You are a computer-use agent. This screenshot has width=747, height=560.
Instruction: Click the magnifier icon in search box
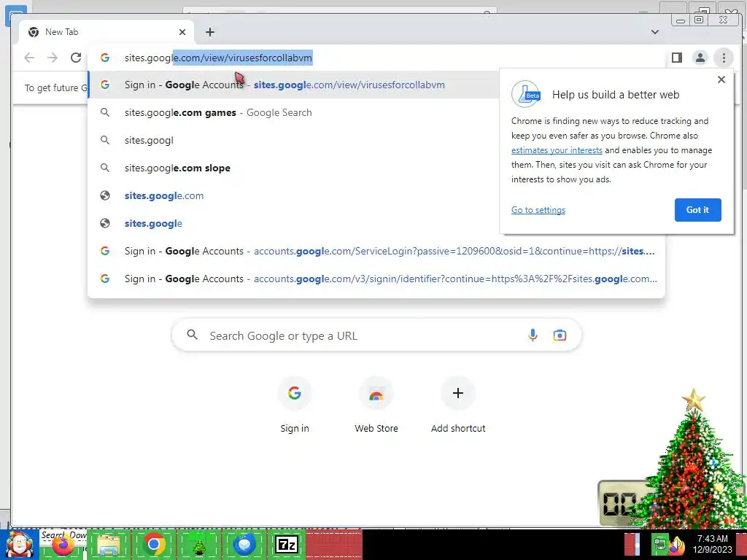point(192,335)
